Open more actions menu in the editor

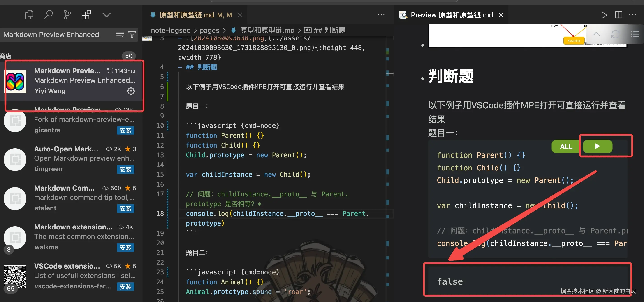point(381,15)
